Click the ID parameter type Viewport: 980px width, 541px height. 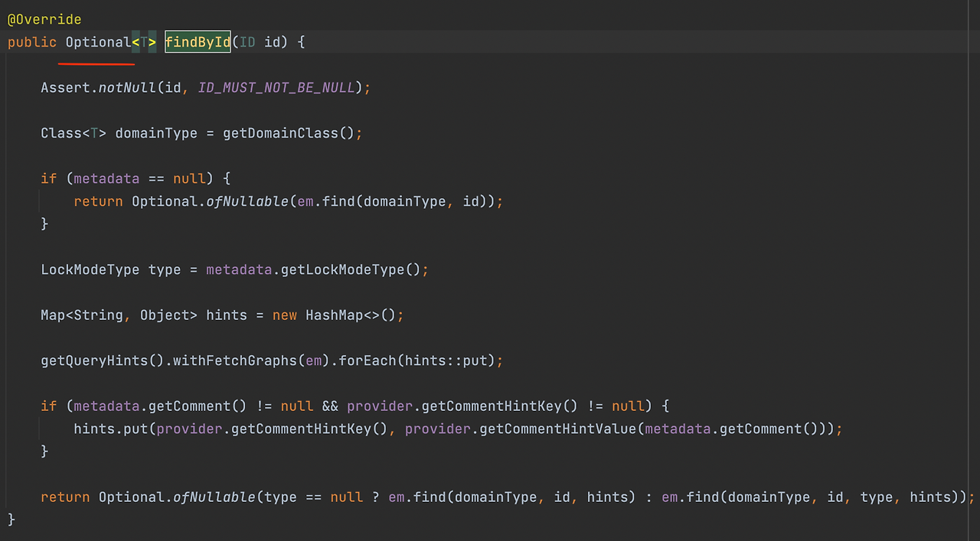tap(247, 42)
